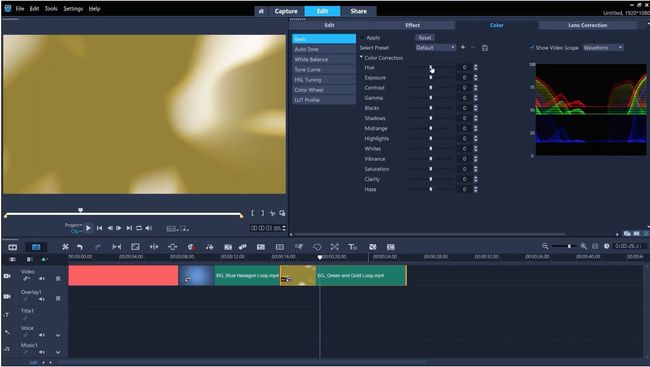Open the Mask Creator lasso tool
Image resolution: width=650 pixels, height=367 pixels.
[317, 247]
